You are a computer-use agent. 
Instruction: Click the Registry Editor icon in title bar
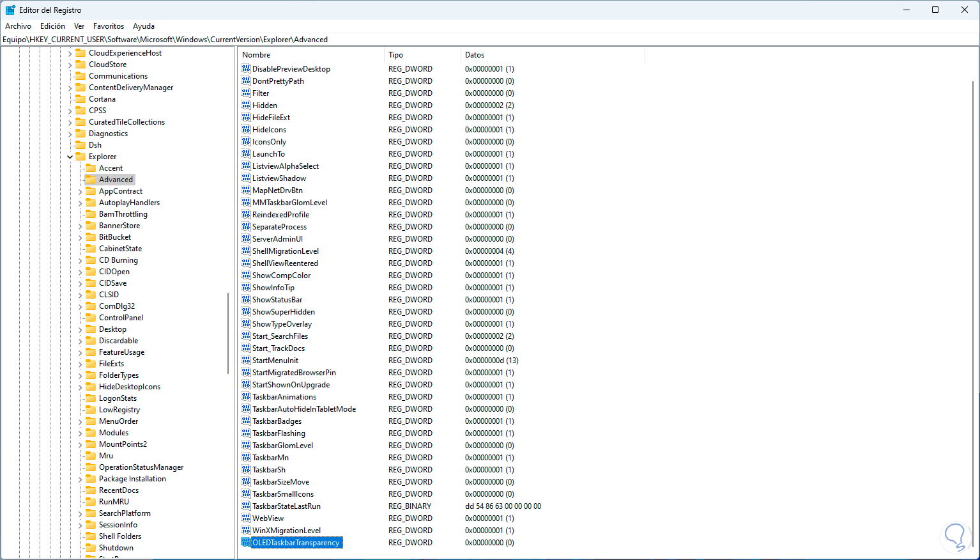pos(10,10)
